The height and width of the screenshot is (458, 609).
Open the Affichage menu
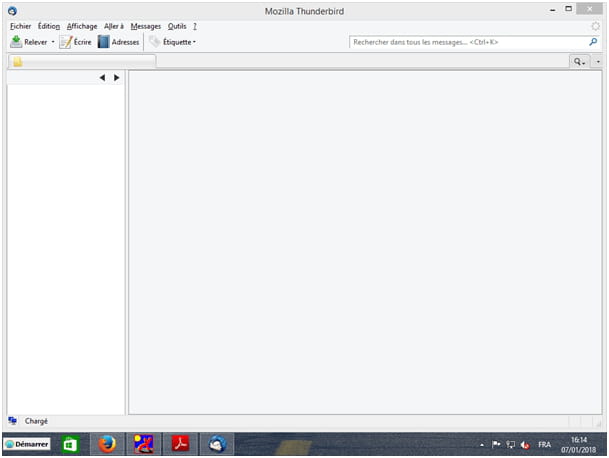tap(82, 26)
